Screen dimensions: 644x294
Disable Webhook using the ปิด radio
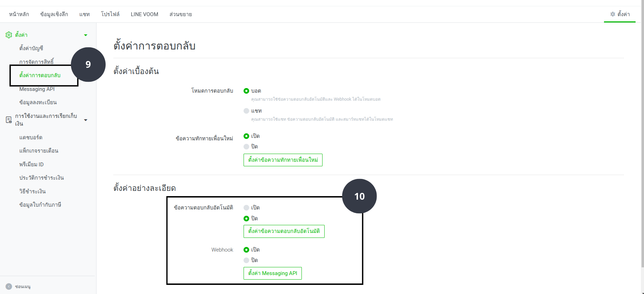pyautogui.click(x=246, y=260)
